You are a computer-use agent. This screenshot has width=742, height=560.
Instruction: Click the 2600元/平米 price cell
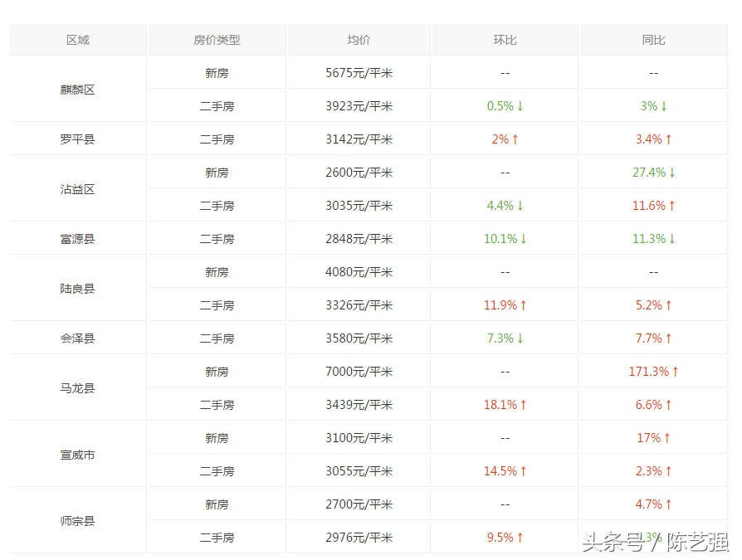click(359, 173)
